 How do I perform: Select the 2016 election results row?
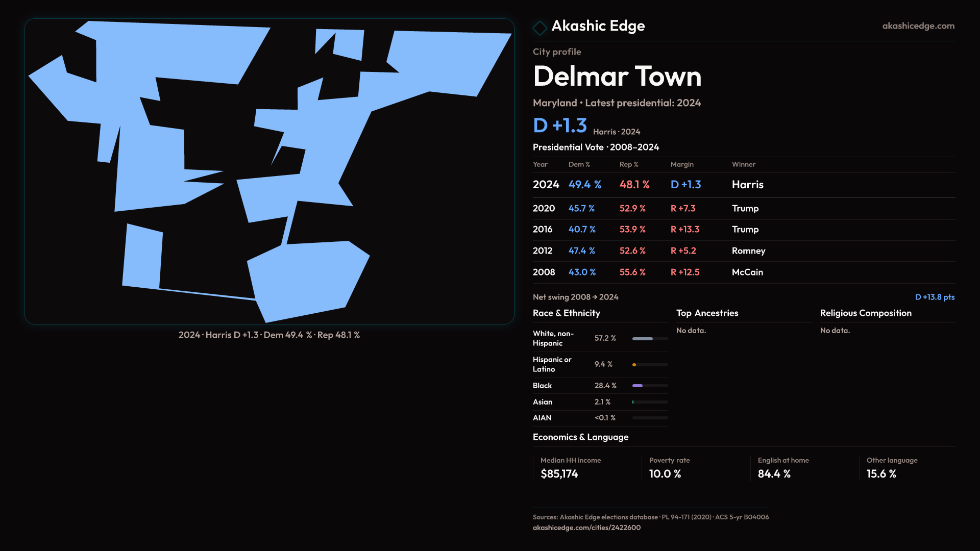[x=743, y=230]
